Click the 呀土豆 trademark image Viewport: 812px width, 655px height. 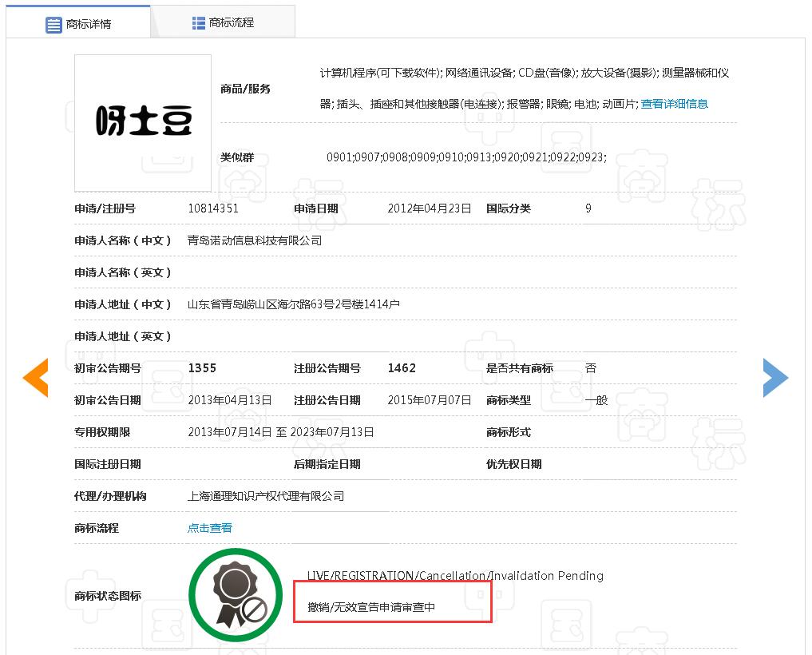click(143, 123)
